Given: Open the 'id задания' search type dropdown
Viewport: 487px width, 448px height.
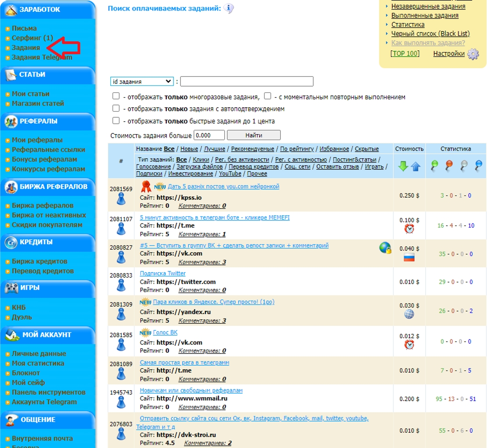Looking at the screenshot, I should coord(142,81).
